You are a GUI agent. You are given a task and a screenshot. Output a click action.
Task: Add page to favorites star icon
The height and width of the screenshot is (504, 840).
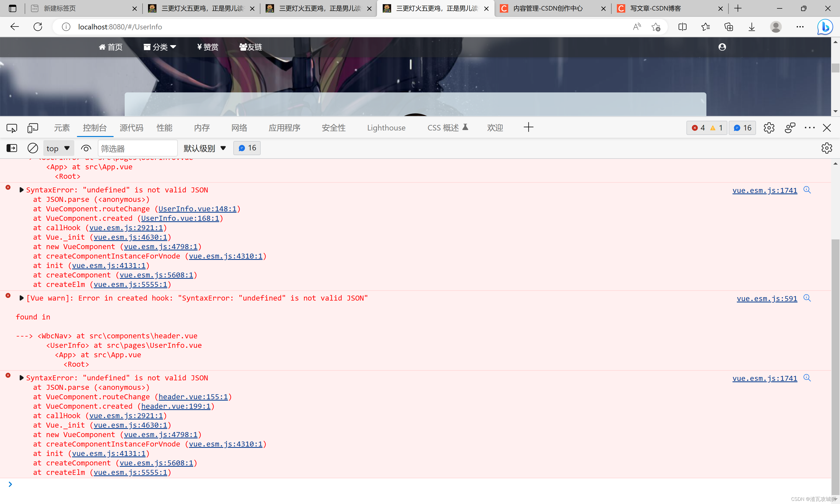pos(656,27)
